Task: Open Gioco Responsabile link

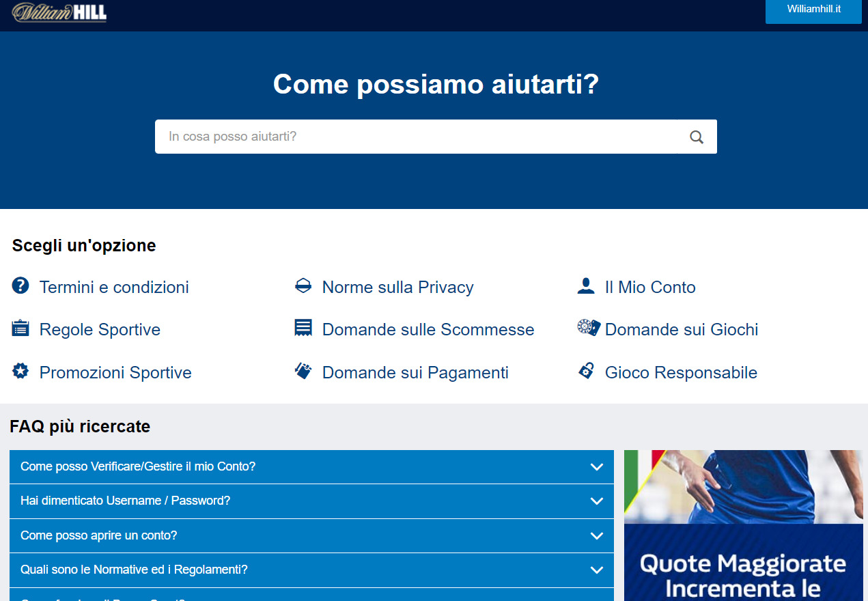Action: 681,373
